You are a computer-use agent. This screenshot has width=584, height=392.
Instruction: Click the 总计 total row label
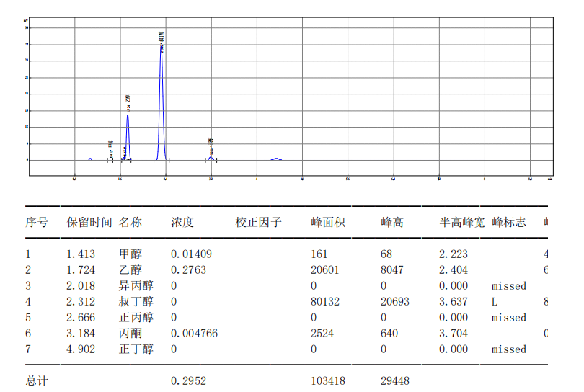pyautogui.click(x=37, y=380)
